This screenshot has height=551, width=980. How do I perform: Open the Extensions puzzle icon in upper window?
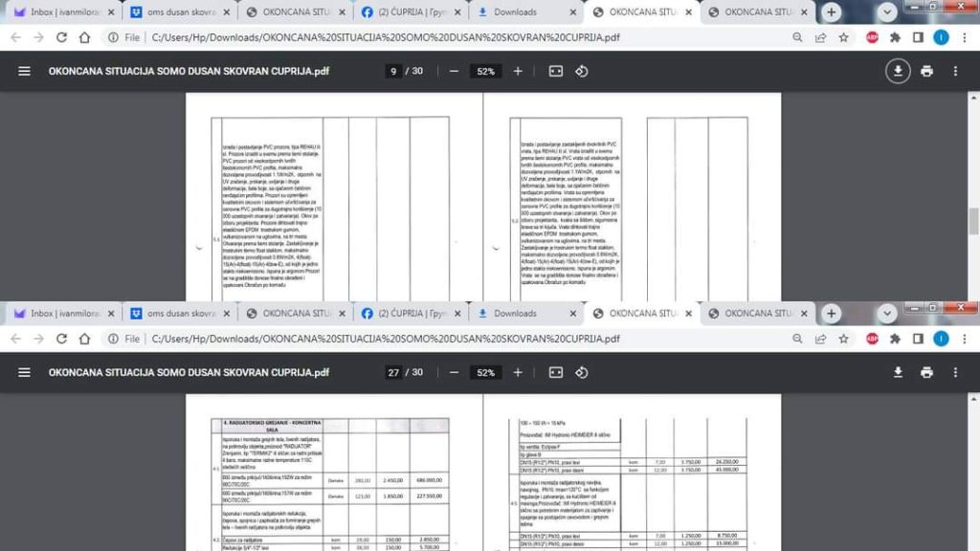tap(895, 37)
